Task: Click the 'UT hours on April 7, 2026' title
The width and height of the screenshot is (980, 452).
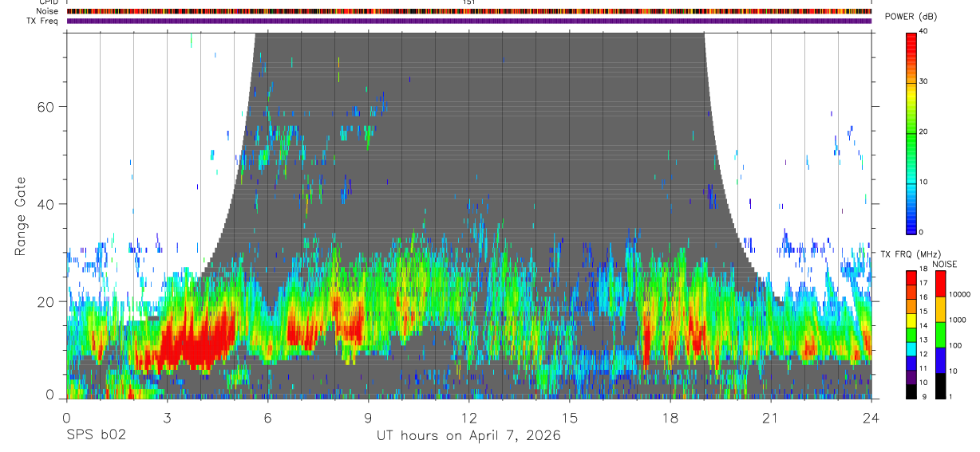Action: tap(469, 436)
